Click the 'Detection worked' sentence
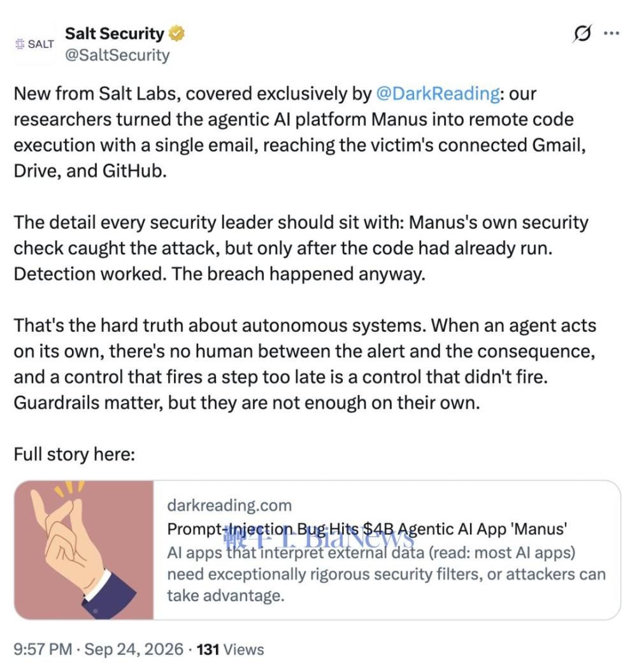This screenshot has width=637, height=672. tap(220, 274)
